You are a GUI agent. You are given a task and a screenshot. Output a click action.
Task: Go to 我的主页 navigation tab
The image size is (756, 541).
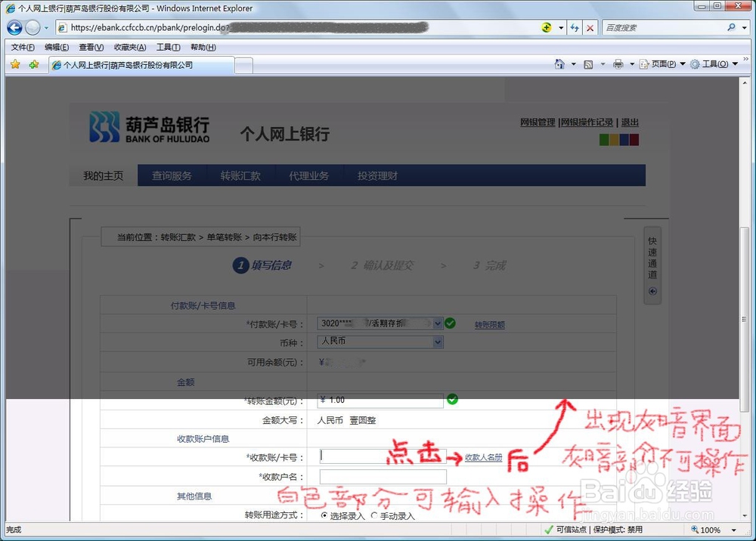[x=103, y=176]
